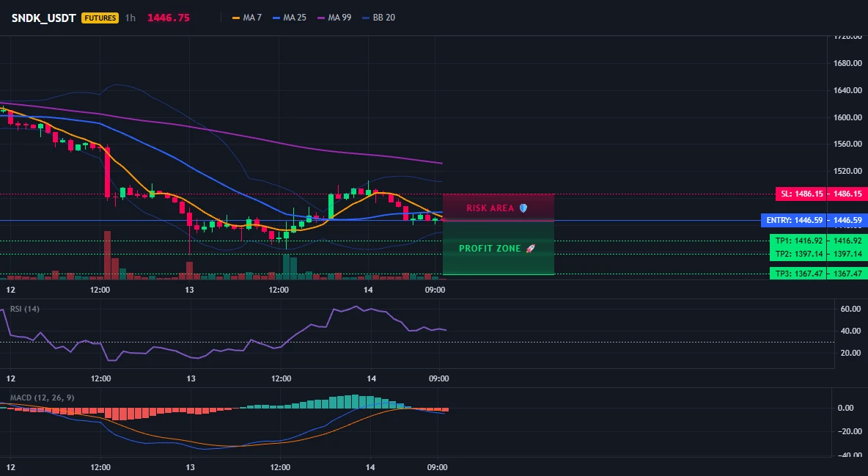The height and width of the screenshot is (476, 868).
Task: Select the SL: 1486.15 stop-loss tag
Action: tap(802, 194)
